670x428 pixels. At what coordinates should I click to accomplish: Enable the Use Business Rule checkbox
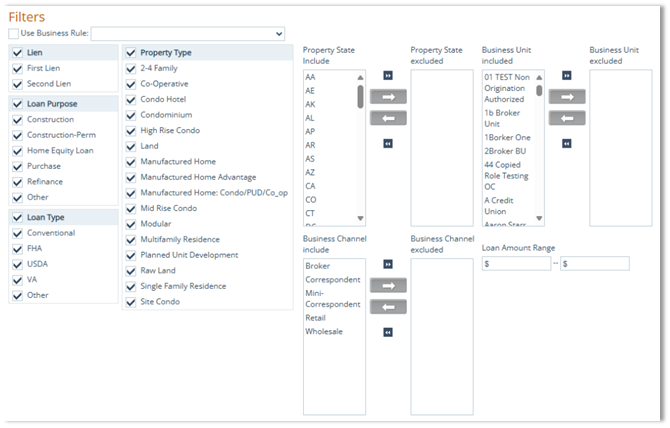pos(13,34)
